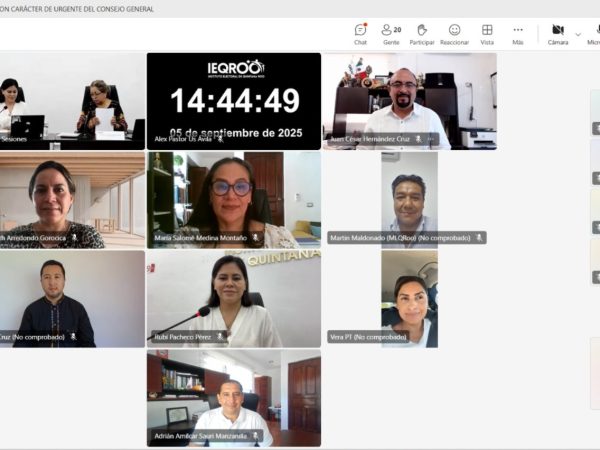Toggle the microphone button
This screenshot has width=600, height=450.
pos(593,34)
